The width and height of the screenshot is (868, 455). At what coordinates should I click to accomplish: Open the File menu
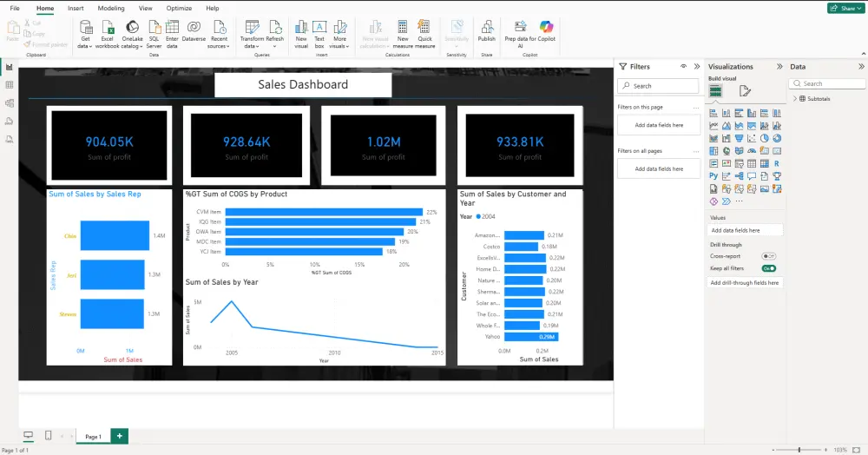15,9
